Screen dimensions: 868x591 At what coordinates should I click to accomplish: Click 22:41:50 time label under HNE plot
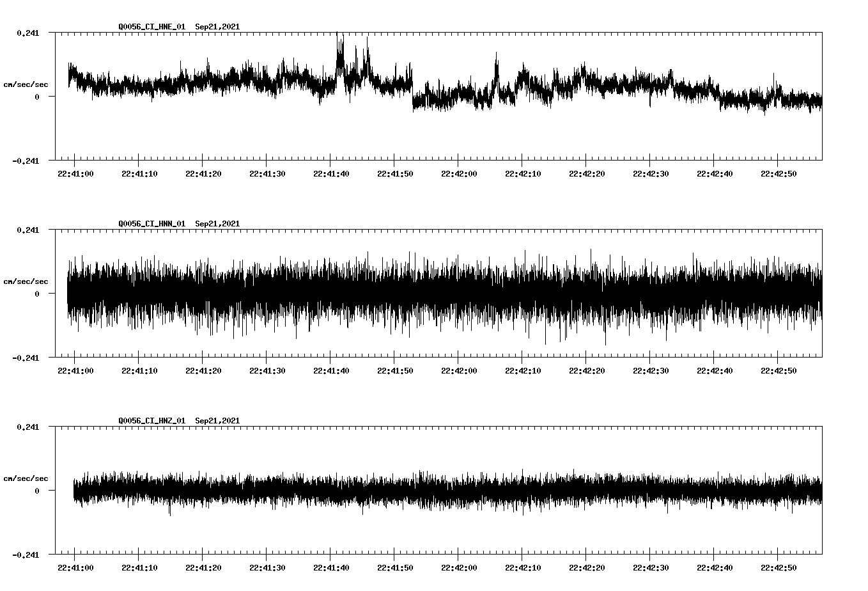pyautogui.click(x=395, y=173)
